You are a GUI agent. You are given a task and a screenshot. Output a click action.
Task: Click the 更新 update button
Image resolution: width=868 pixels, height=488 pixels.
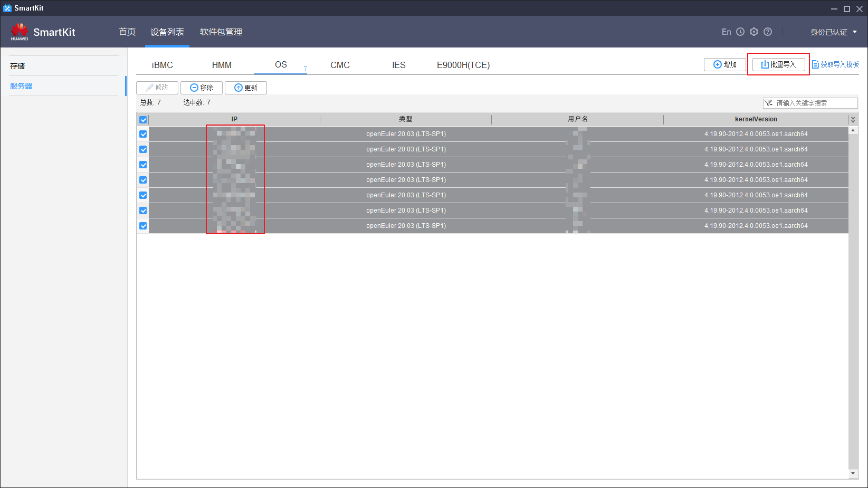[246, 88]
